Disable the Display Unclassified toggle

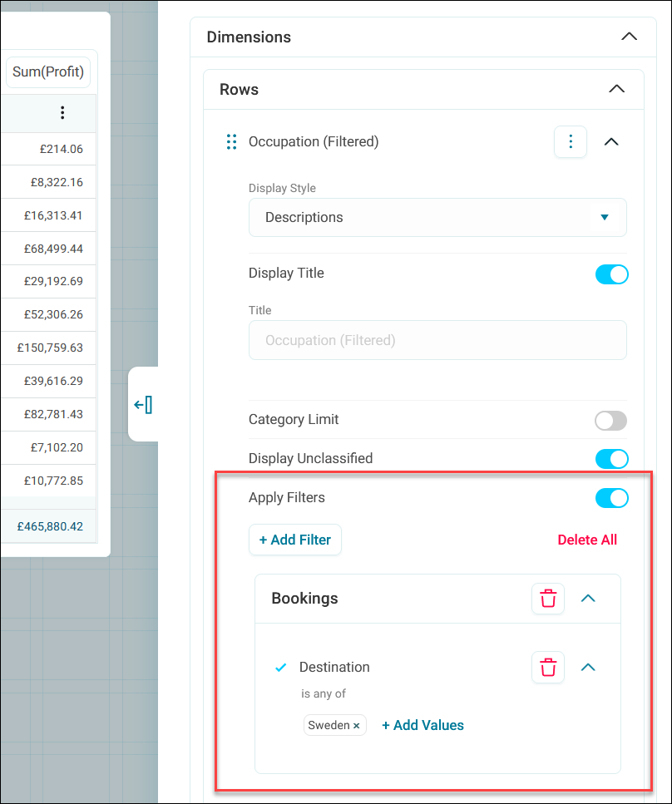[611, 459]
